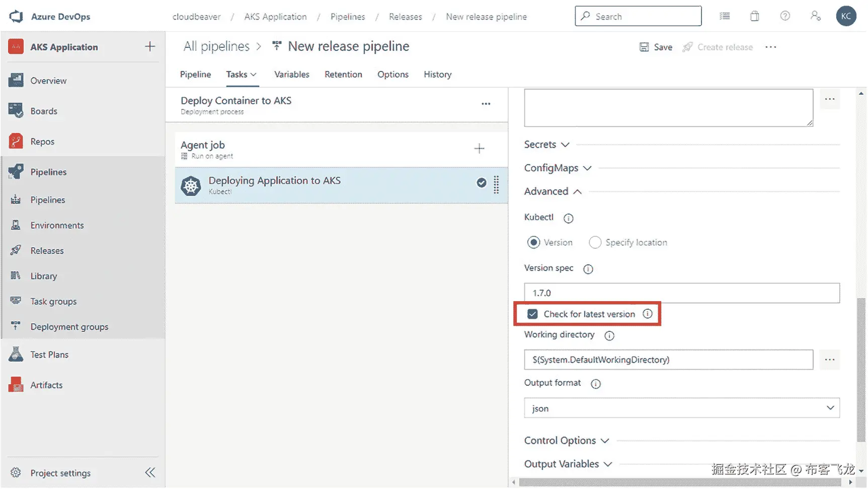
Task: Click the Version spec input field
Action: [x=682, y=293]
